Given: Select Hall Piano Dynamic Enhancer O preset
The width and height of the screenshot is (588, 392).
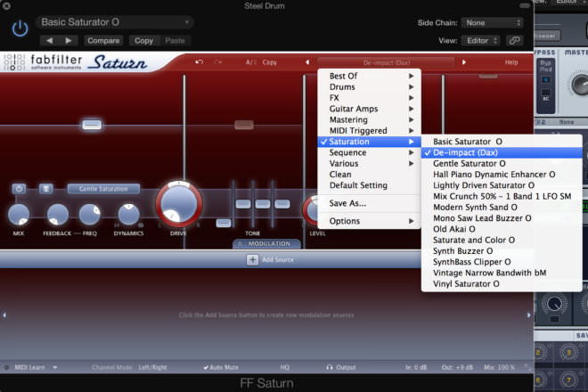Looking at the screenshot, I should [x=502, y=175].
